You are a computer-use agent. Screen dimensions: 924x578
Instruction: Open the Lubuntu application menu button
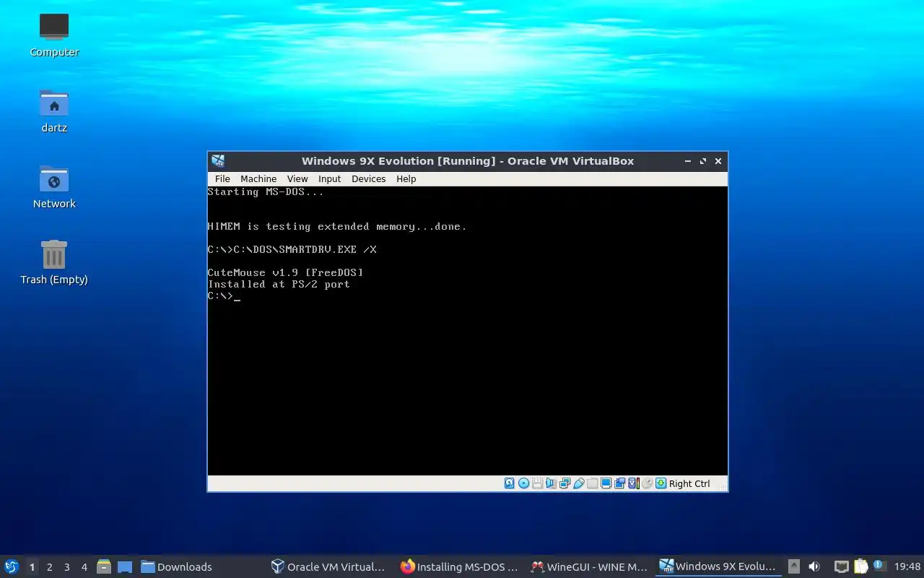tap(12, 566)
